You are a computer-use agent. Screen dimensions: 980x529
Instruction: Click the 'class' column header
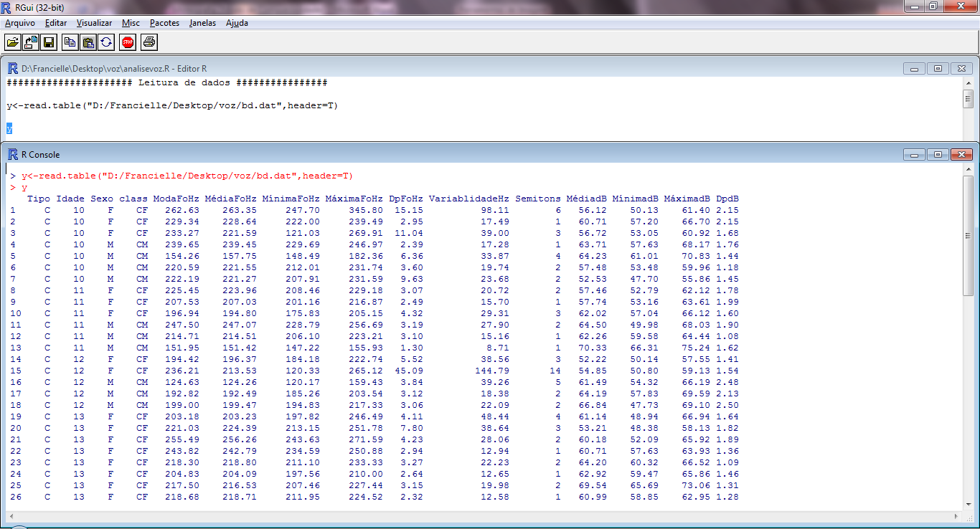(x=133, y=199)
